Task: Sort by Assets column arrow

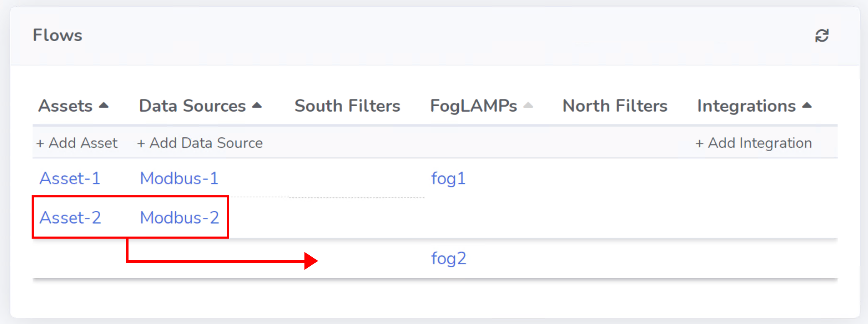Action: (x=104, y=106)
